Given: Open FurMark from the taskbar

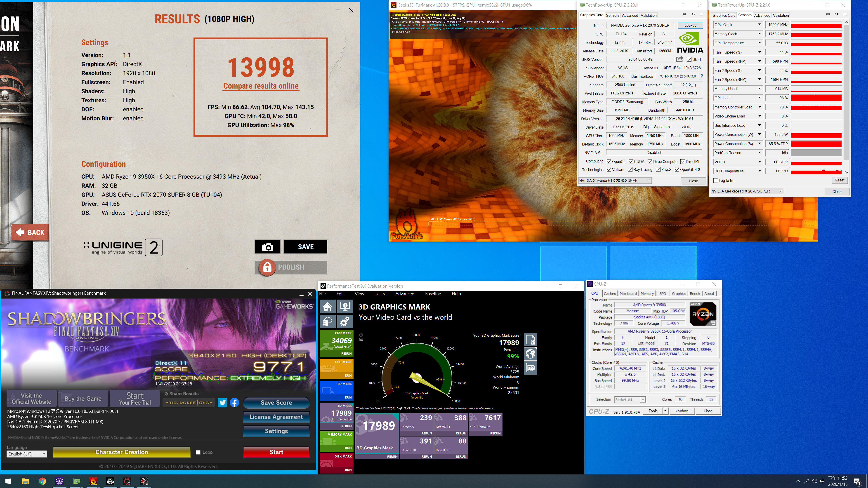Looking at the screenshot, I should 93,481.
